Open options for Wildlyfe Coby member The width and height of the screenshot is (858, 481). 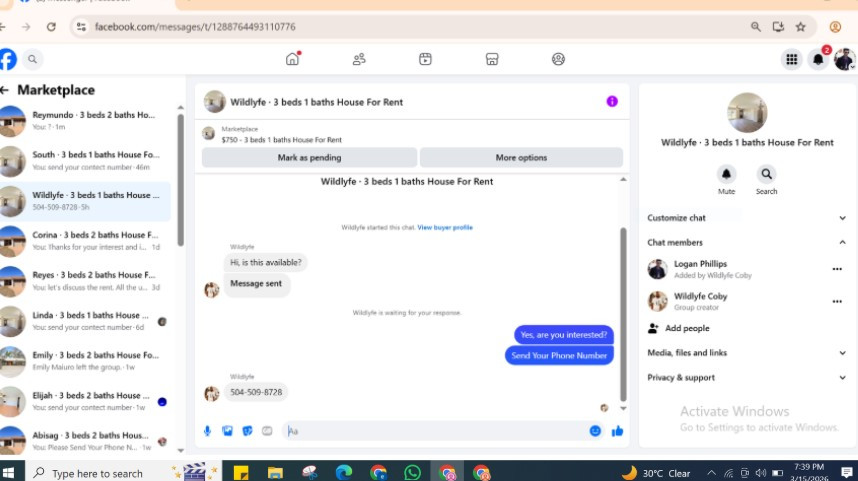[x=837, y=302]
